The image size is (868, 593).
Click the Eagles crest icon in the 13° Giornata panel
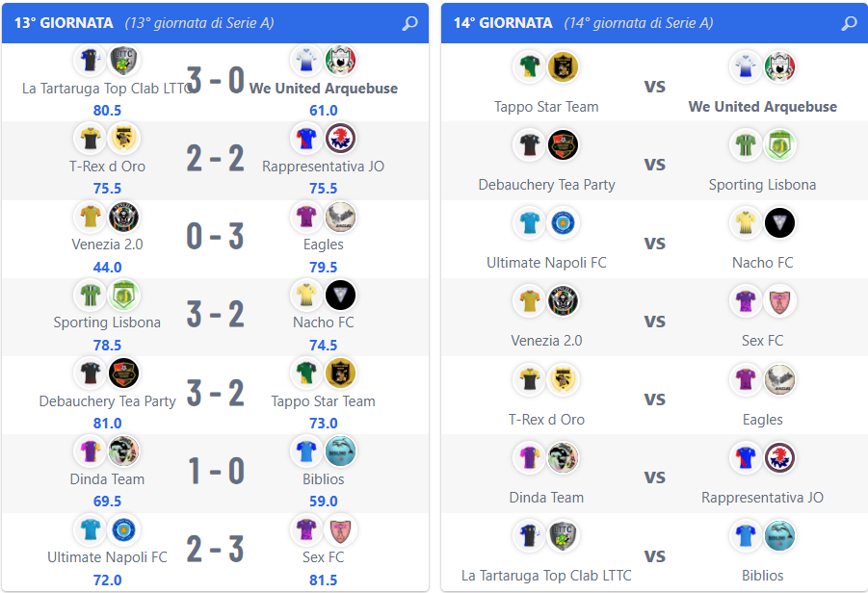pos(340,217)
